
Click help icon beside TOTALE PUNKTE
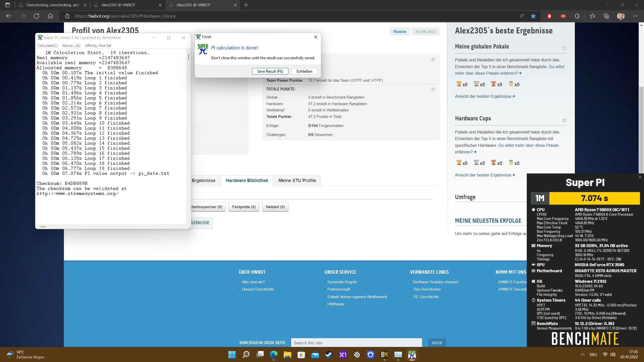[433, 89]
